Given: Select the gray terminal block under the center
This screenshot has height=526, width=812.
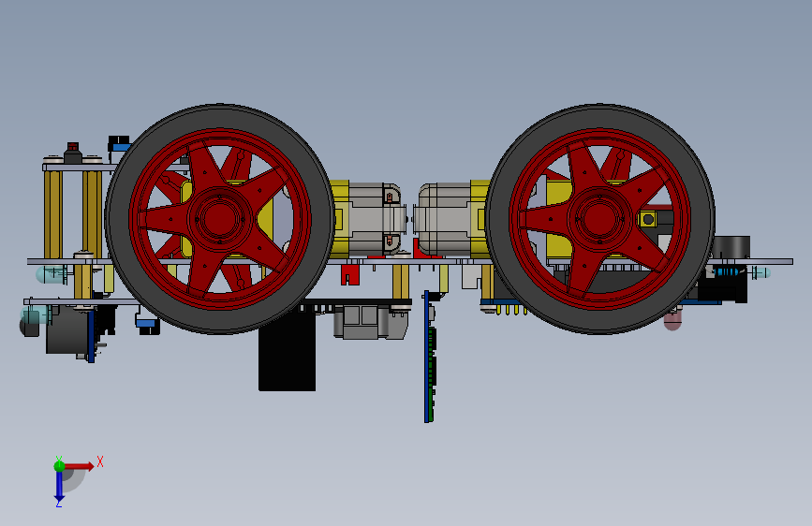Looking at the screenshot, I should pos(370,322).
